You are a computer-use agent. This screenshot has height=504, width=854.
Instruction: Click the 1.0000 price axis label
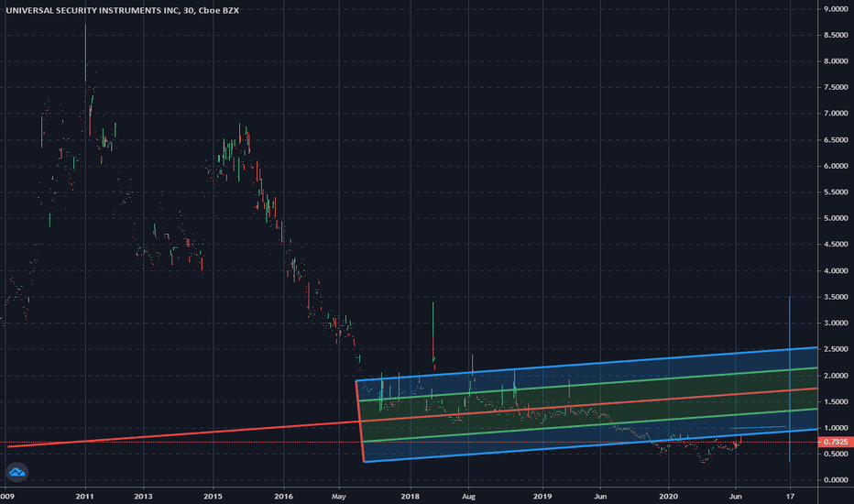point(836,428)
